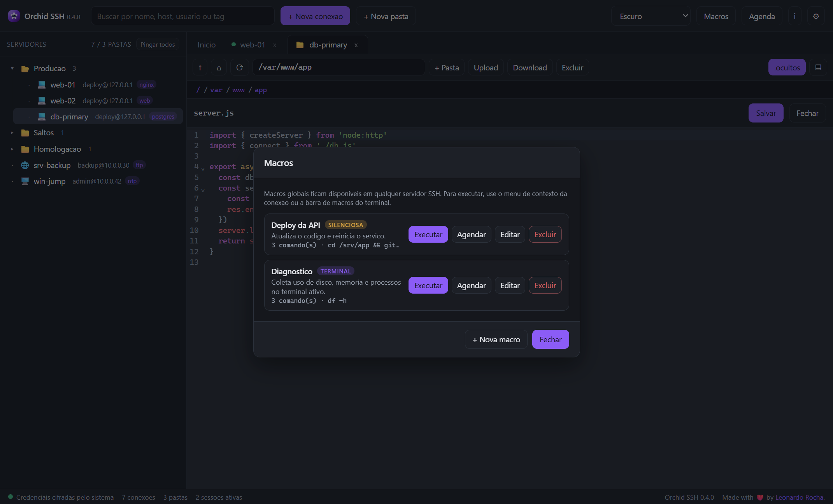Click the SILENCIOSA tag badge
The image size is (833, 504).
coord(345,225)
